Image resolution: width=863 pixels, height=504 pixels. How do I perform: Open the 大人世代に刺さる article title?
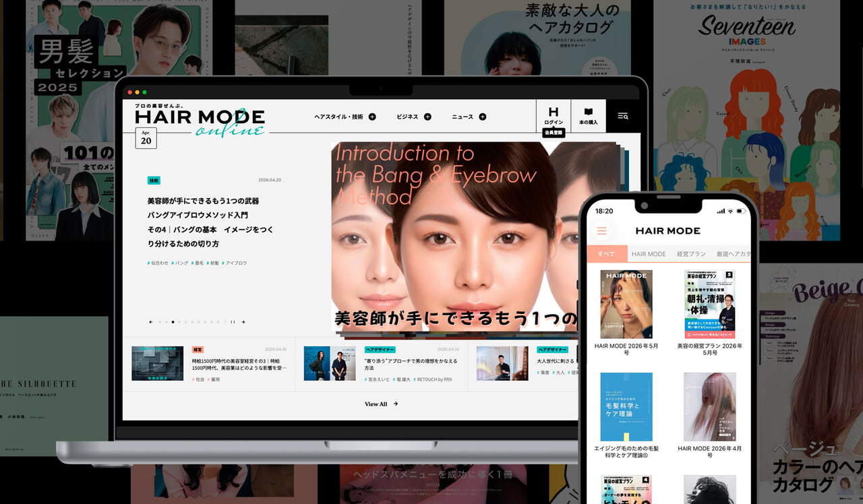556,361
